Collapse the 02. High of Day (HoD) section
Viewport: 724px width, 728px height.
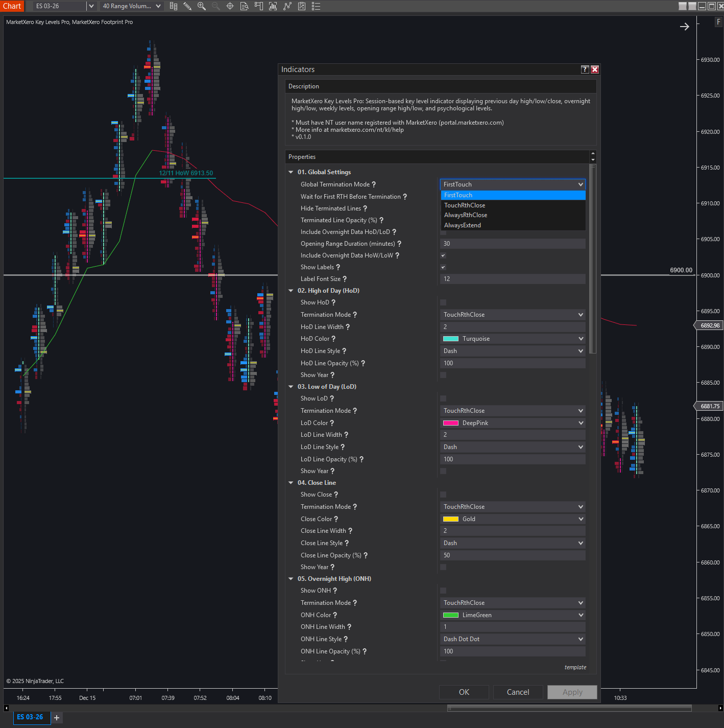291,291
